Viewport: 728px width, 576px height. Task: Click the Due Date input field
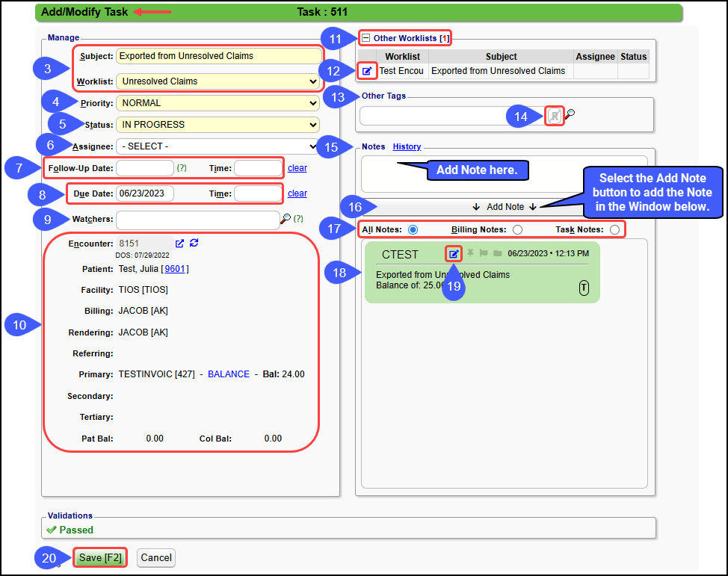(x=144, y=193)
